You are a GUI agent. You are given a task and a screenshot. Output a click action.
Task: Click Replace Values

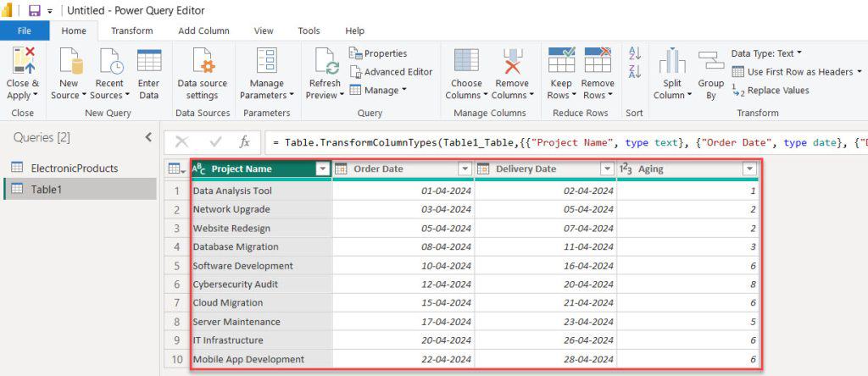(x=771, y=90)
